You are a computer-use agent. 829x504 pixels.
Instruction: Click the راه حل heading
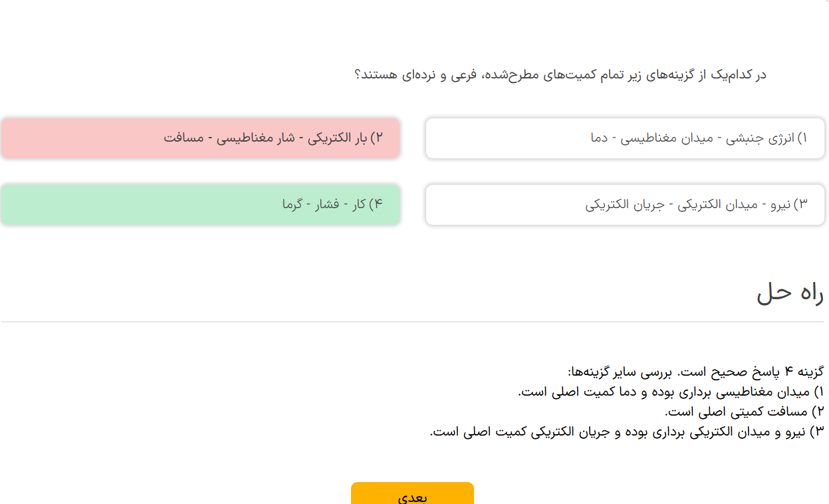coord(790,293)
